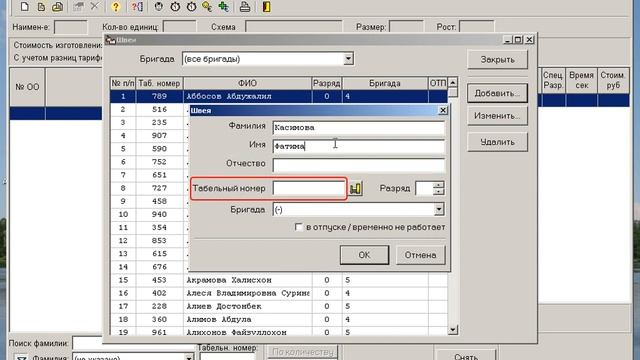Click the Размер field in the main window
The width and height of the screenshot is (640, 360).
406,27
